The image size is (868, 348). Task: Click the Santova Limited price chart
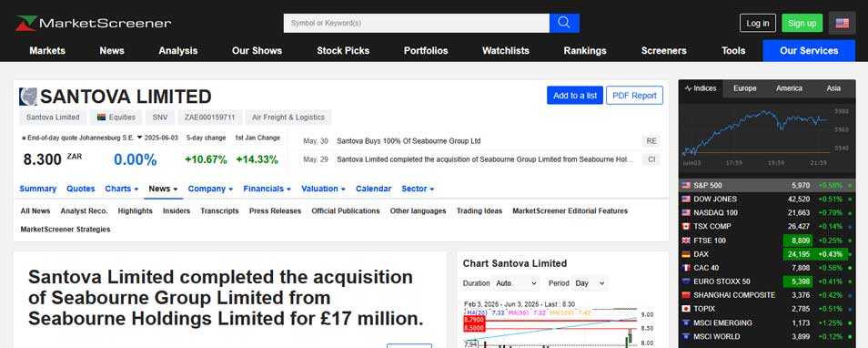point(560,324)
